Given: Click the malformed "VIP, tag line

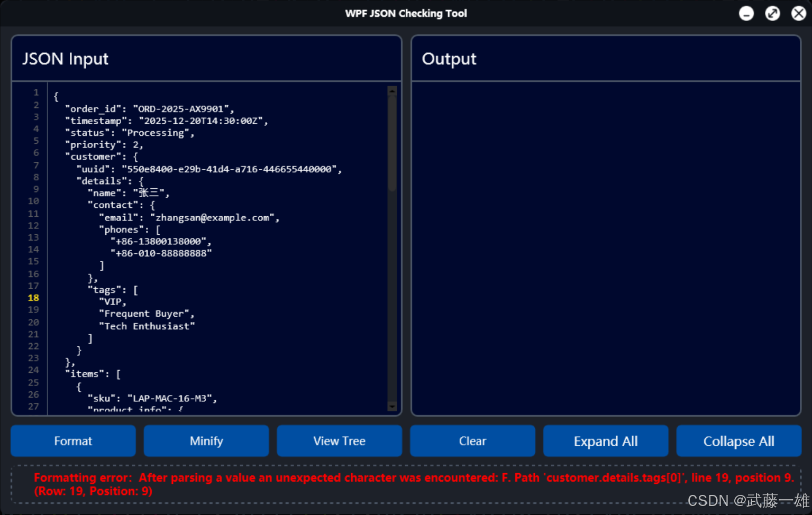Looking at the screenshot, I should tap(113, 302).
